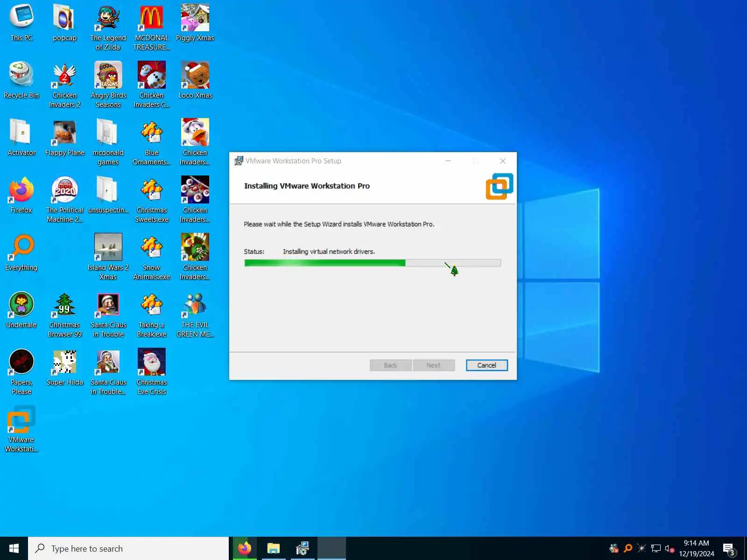
Task: Open the network status tray icon
Action: pos(655,548)
